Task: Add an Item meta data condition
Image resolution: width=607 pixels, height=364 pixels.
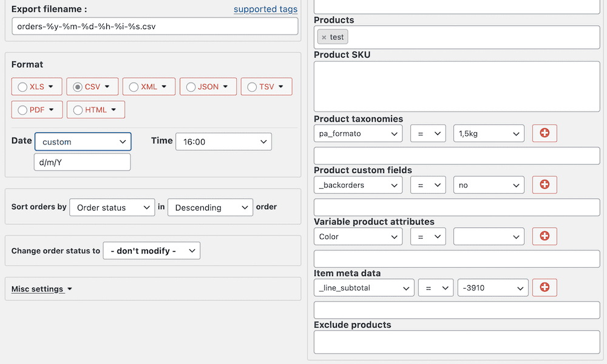Action: (x=544, y=288)
